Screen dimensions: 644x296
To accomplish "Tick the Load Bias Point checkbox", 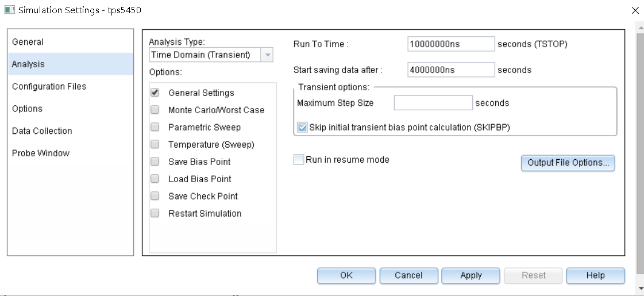I will point(155,179).
